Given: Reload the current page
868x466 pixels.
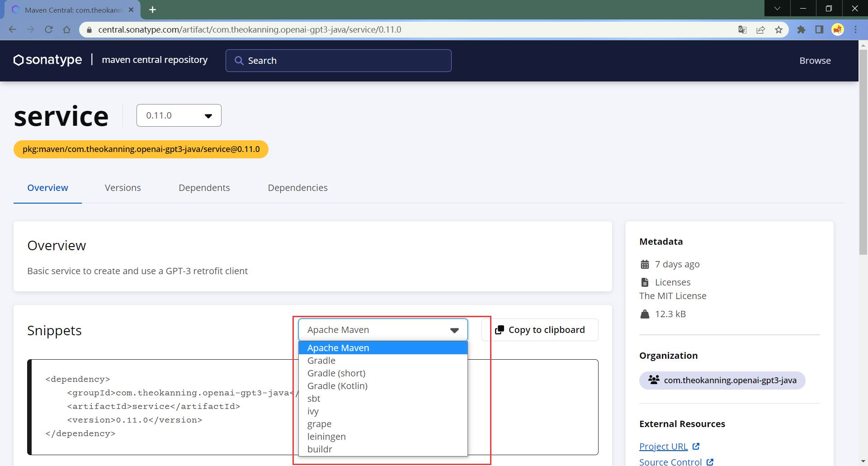Looking at the screenshot, I should [49, 29].
